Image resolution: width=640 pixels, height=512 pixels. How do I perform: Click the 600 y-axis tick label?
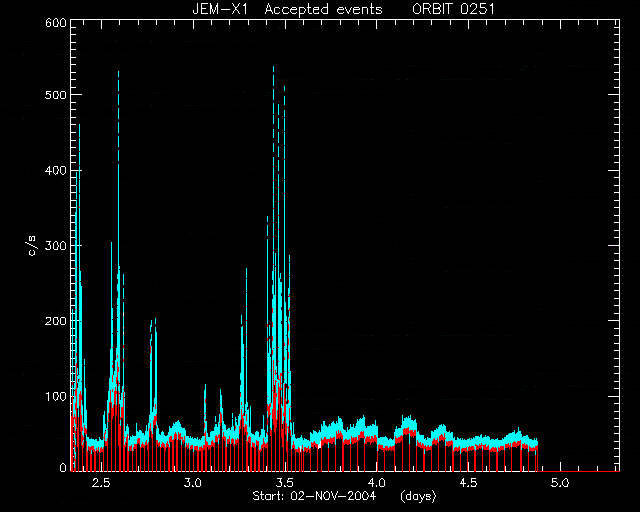coord(56,23)
